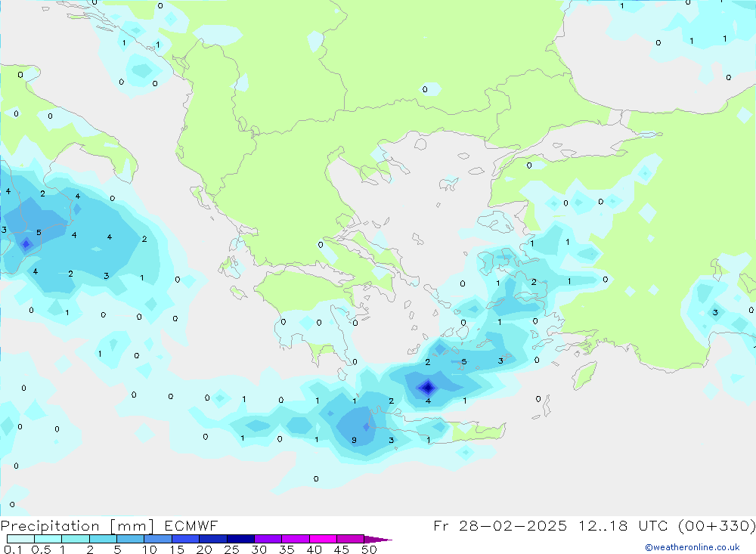Click the '25' legend scale label
The width and height of the screenshot is (756, 554).
tap(231, 549)
